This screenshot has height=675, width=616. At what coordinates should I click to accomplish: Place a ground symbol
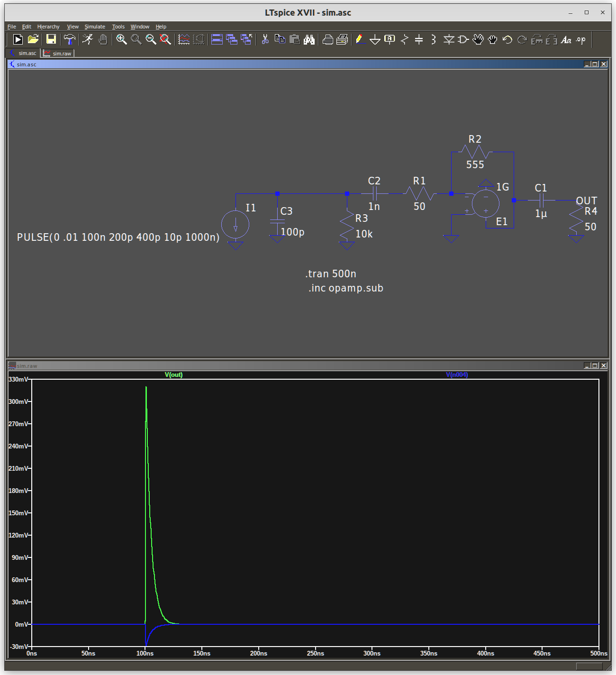point(375,40)
